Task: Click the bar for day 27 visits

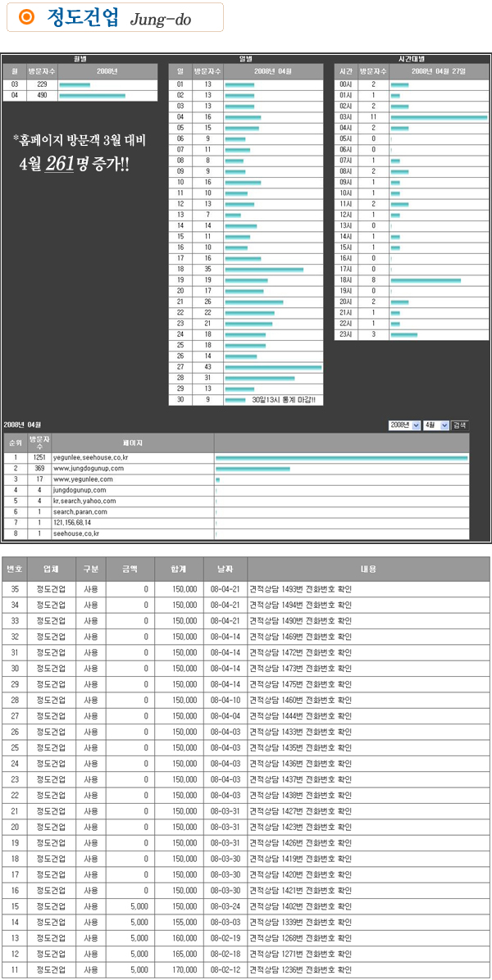Action: [x=273, y=367]
